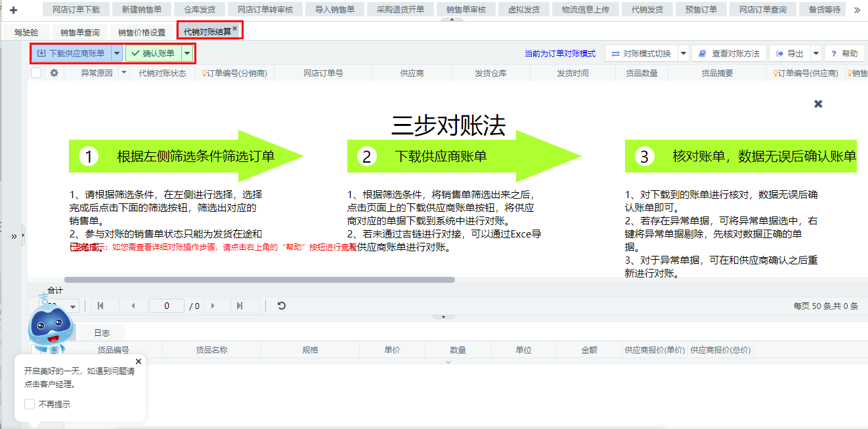Switch to the 销售价格设置 tab

(x=142, y=31)
